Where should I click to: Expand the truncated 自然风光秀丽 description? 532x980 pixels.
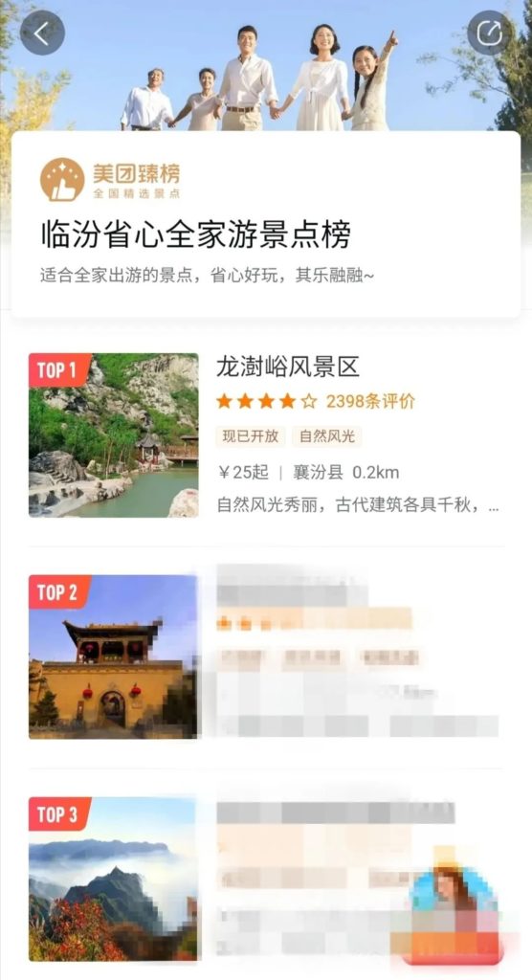pos(358,505)
